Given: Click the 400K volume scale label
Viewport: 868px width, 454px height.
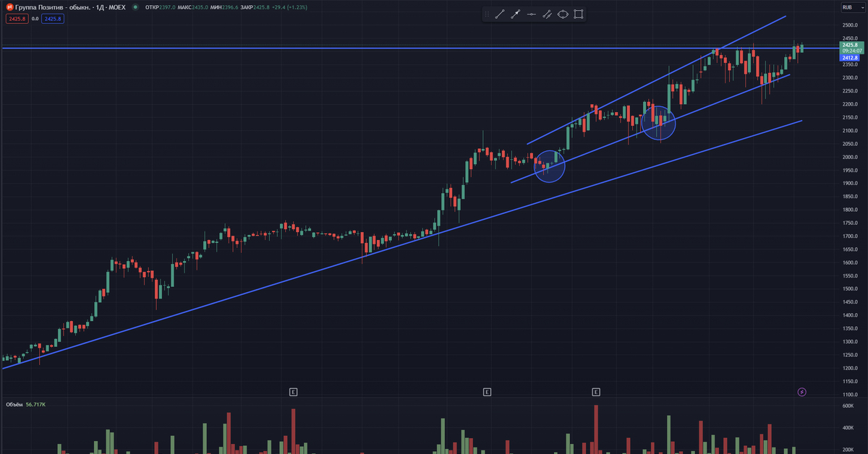Looking at the screenshot, I should pos(848,428).
